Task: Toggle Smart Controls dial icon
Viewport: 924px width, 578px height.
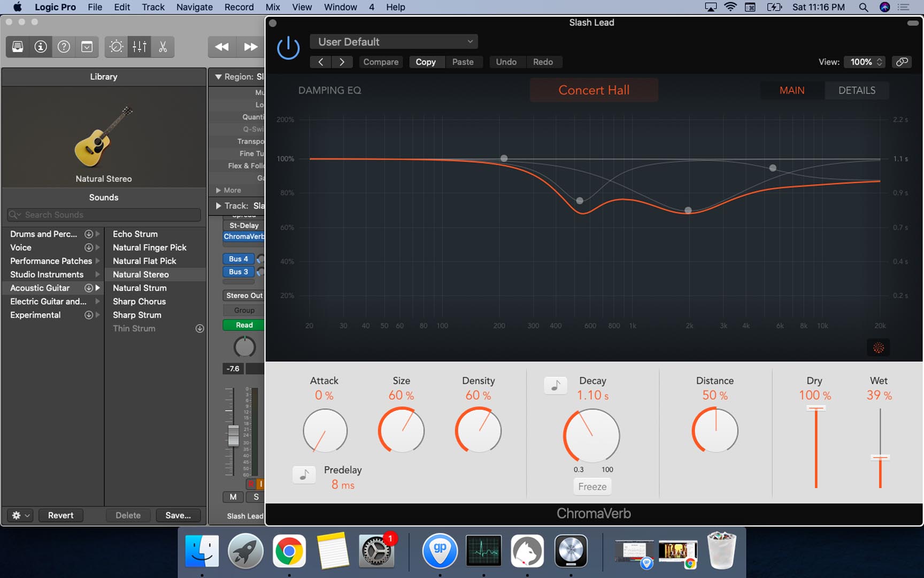Action: pos(116,47)
